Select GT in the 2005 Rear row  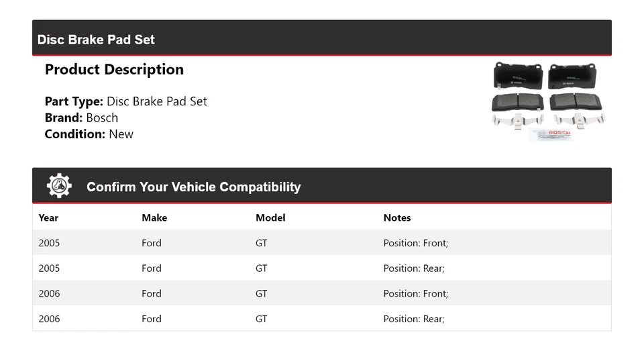pos(261,268)
